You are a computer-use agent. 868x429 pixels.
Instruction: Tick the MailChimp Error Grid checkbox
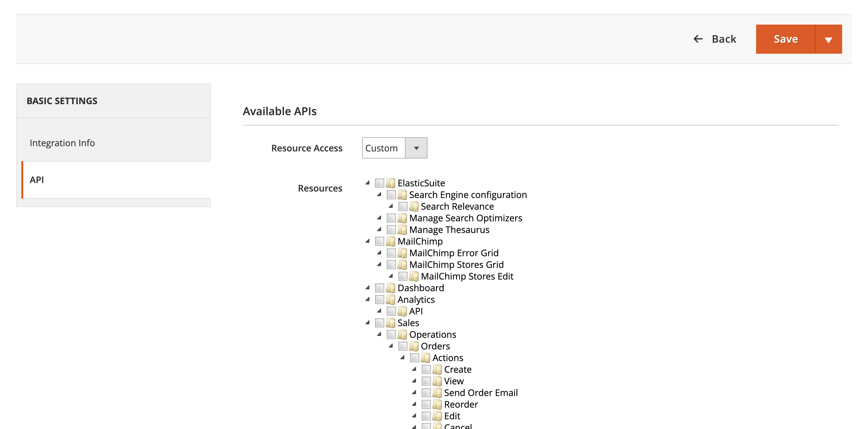[391, 253]
